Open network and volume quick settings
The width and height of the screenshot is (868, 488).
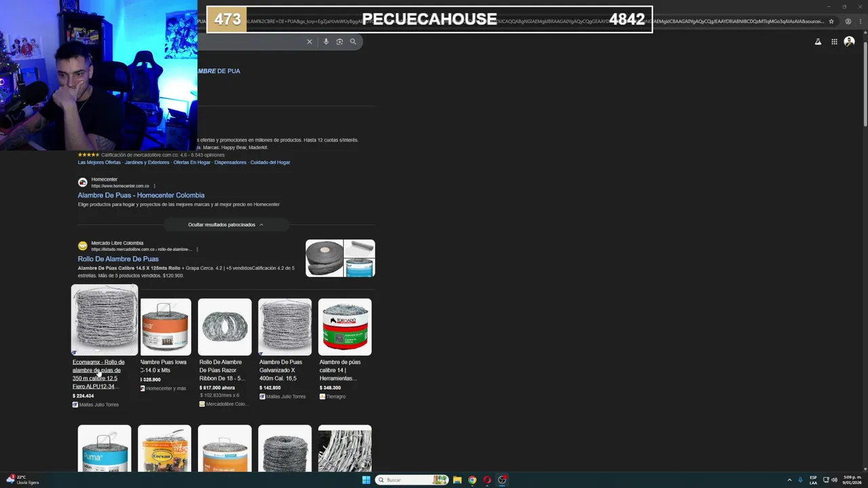point(830,480)
